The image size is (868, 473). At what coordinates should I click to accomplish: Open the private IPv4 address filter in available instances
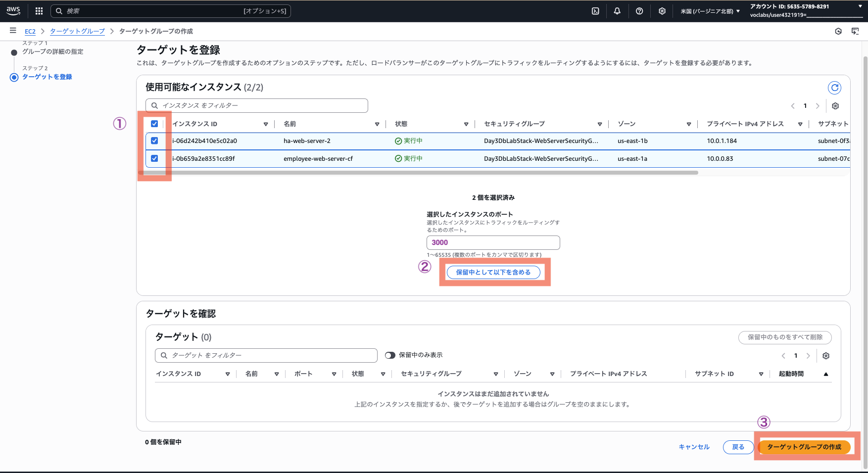tap(800, 124)
